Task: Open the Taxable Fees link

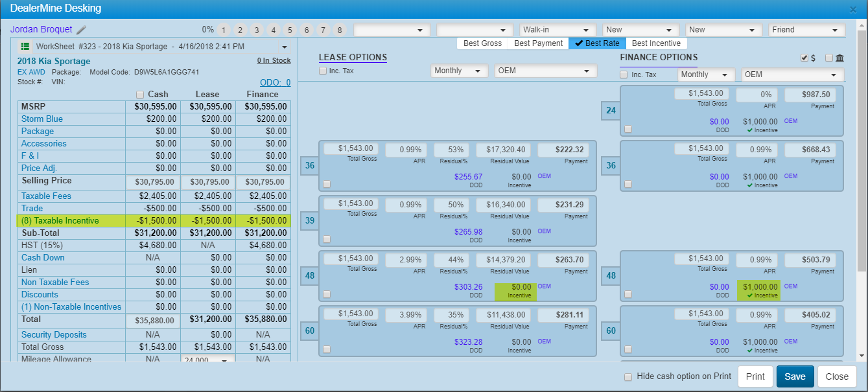Action: tap(46, 196)
